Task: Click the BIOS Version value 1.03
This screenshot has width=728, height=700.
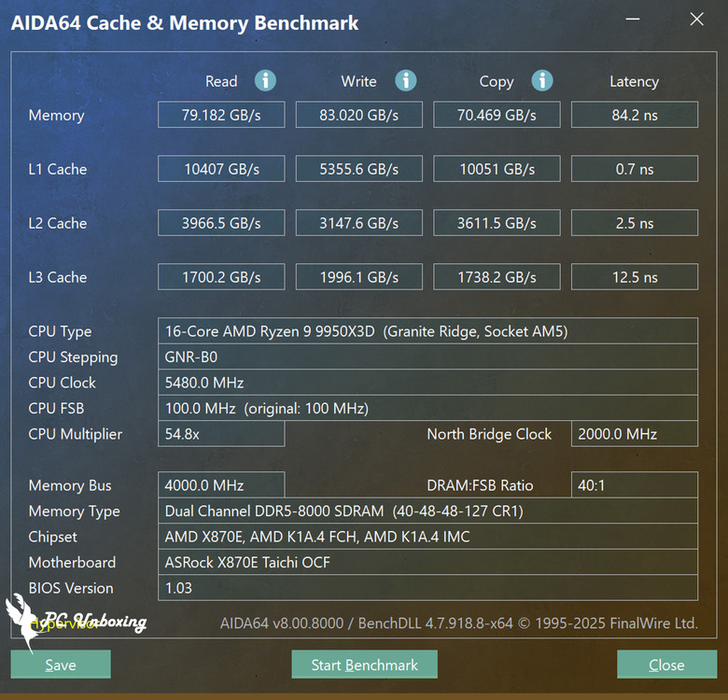Action: tap(428, 588)
